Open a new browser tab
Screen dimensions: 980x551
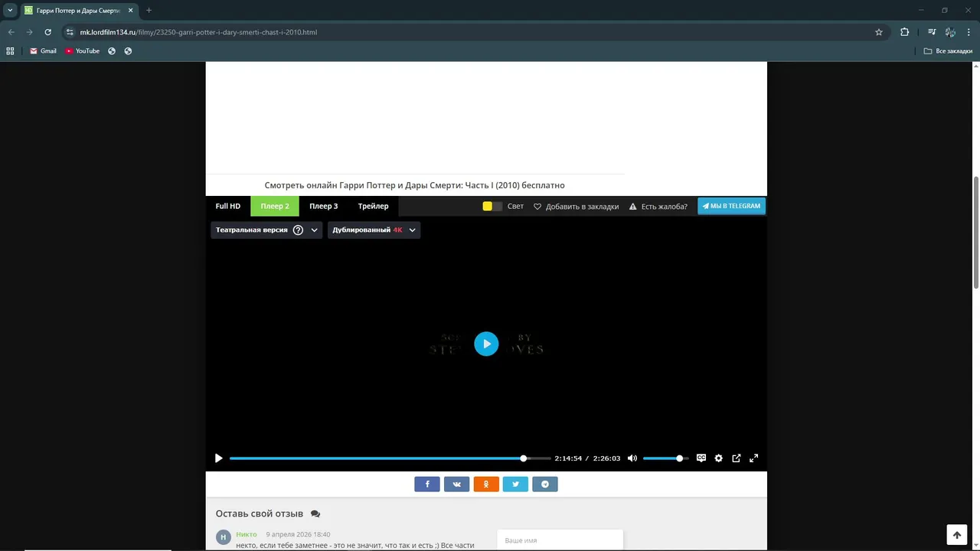click(x=149, y=10)
